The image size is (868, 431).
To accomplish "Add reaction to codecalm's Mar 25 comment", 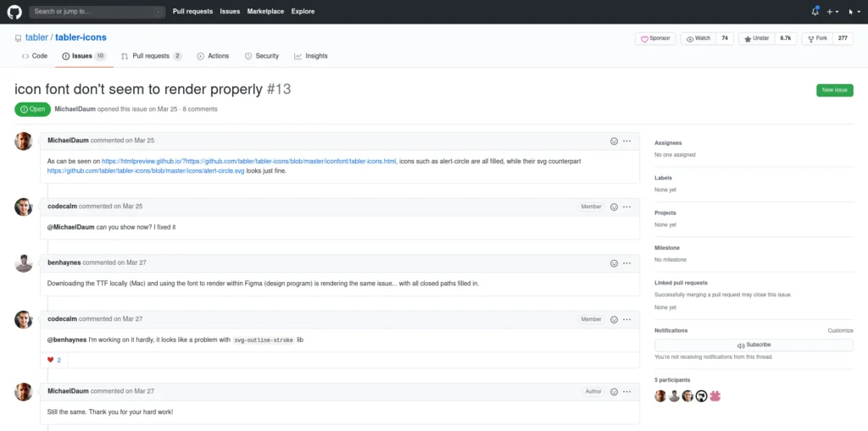I will coord(614,207).
